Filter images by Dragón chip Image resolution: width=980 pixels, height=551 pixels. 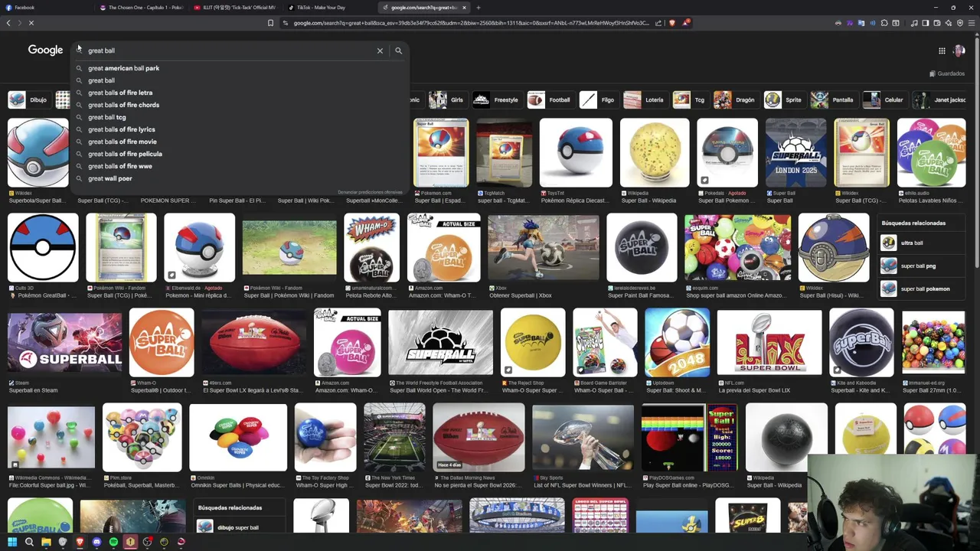click(x=736, y=99)
